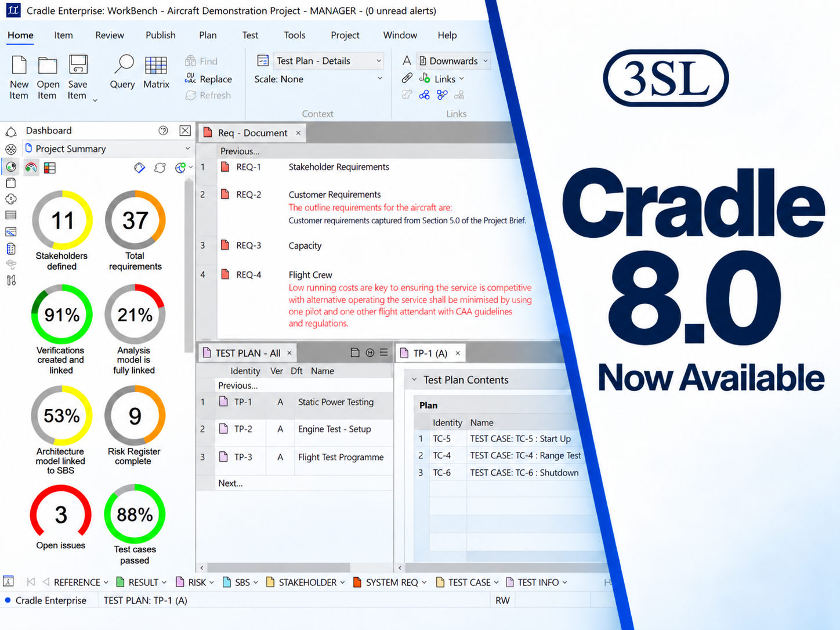The image size is (840, 630).
Task: Open the Publish ribbon tab
Action: [161, 35]
